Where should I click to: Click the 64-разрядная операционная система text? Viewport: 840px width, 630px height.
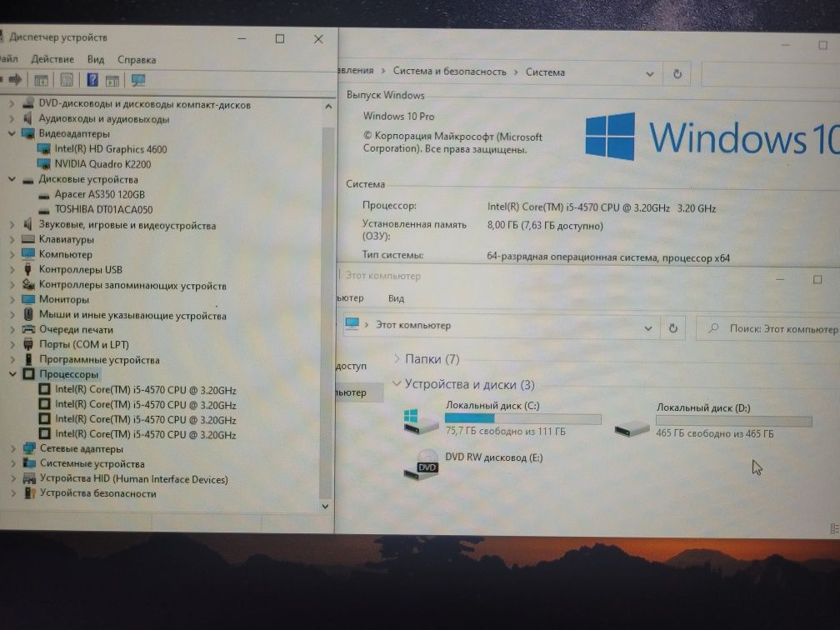(608, 257)
